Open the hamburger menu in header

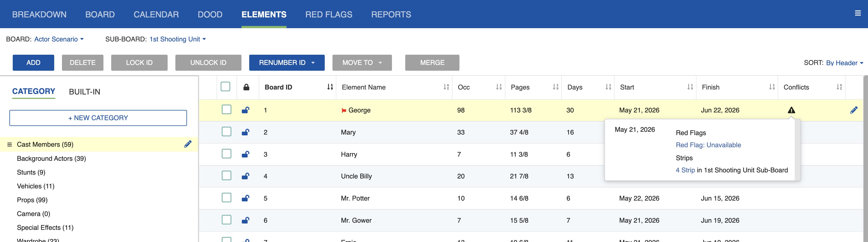point(857,14)
